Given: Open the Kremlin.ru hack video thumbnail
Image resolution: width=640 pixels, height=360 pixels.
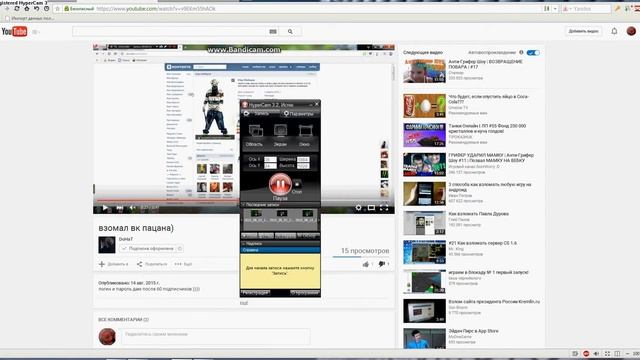Looking at the screenshot, I should tap(424, 311).
